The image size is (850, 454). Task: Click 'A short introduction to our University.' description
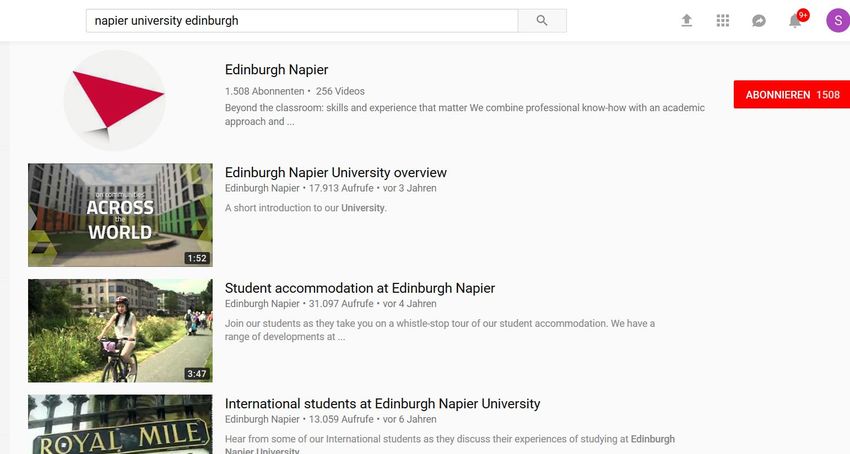click(x=306, y=208)
